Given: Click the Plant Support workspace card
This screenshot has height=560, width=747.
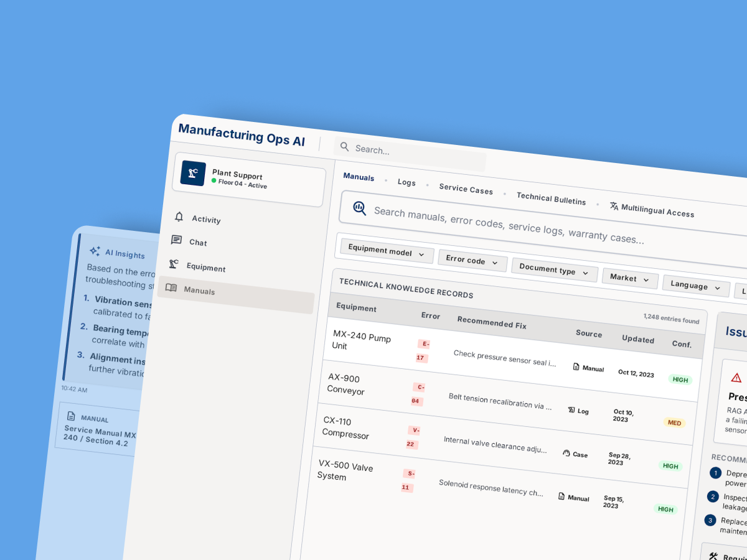Looking at the screenshot, I should (249, 179).
